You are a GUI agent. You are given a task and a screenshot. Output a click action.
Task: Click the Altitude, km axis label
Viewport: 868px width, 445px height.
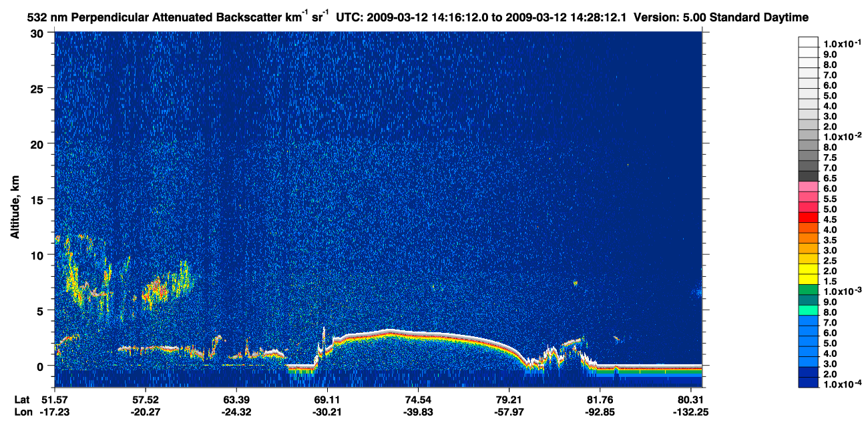point(15,207)
